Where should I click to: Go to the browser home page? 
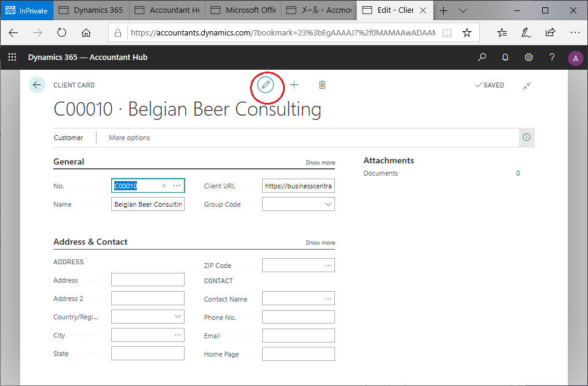coord(86,33)
